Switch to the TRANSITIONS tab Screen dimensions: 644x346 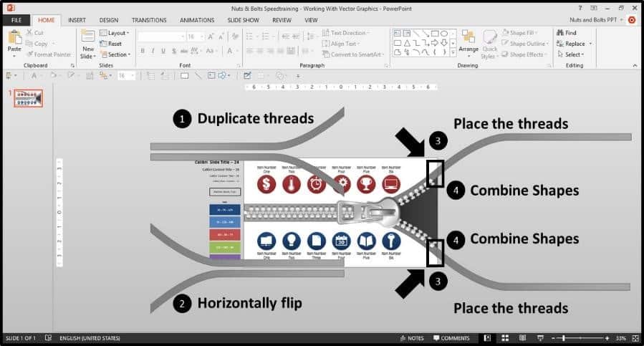point(149,20)
